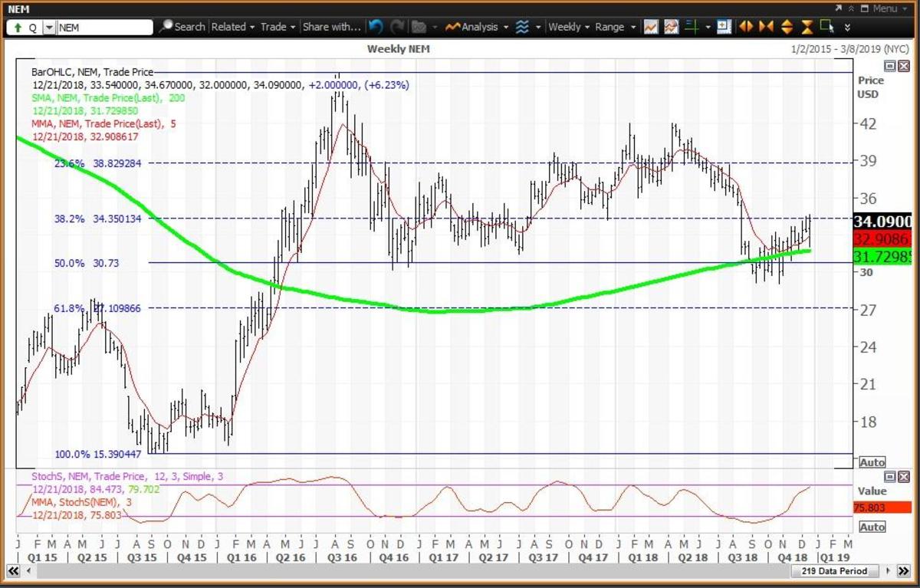
Task: Toggle Auto scaling on the stochastic Value axis
Action: click(x=872, y=527)
